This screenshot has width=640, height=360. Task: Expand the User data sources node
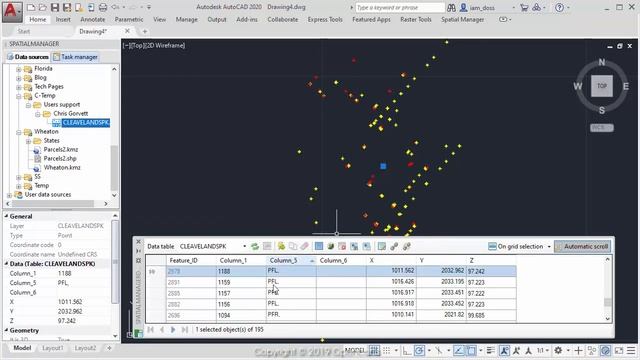tap(9, 195)
